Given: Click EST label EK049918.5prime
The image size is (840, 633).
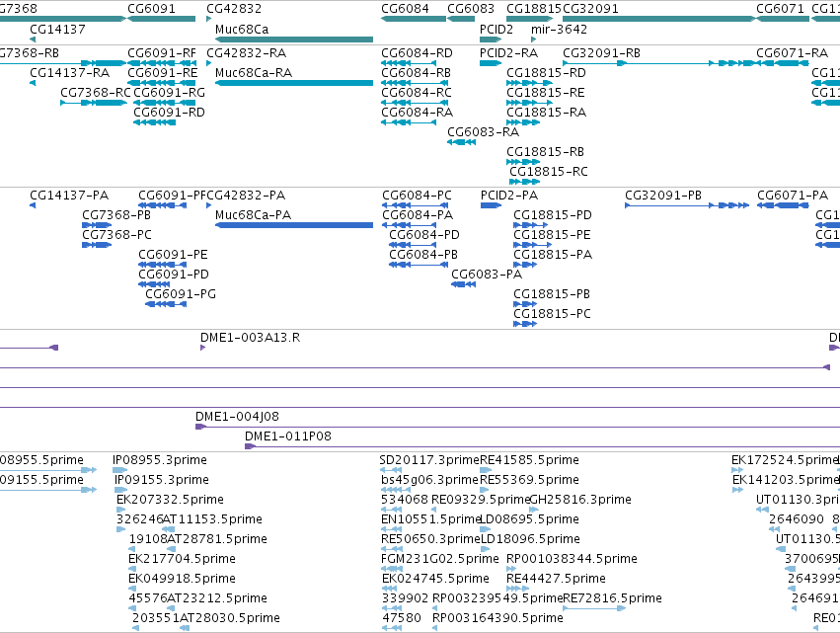Looking at the screenshot, I should (x=182, y=579).
